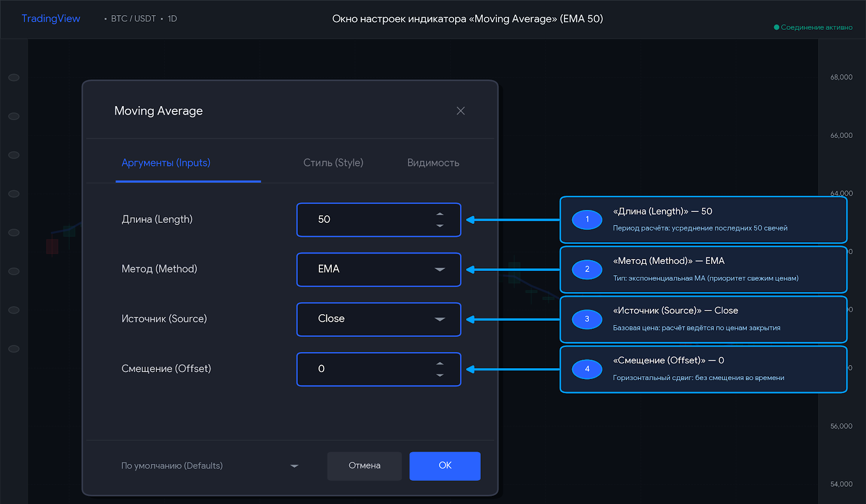Screen dimensions: 866x504
Task: Click the Соединение активно status indicator
Action: pos(813,27)
